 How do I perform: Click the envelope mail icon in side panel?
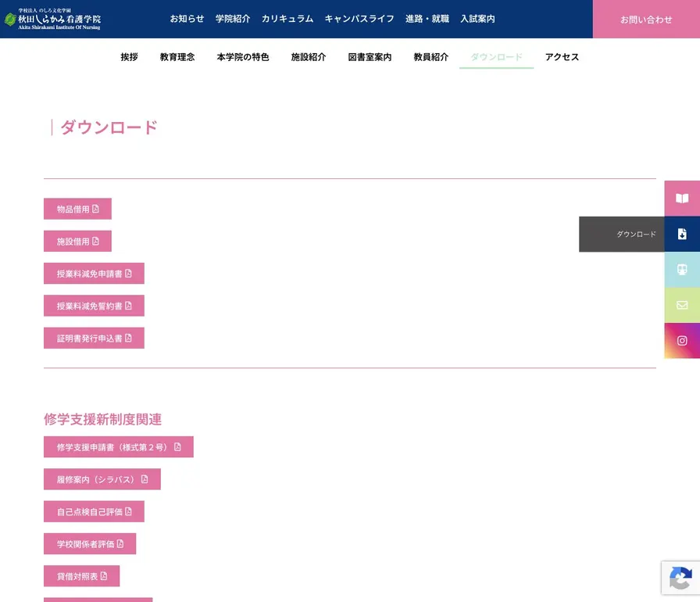[682, 305]
